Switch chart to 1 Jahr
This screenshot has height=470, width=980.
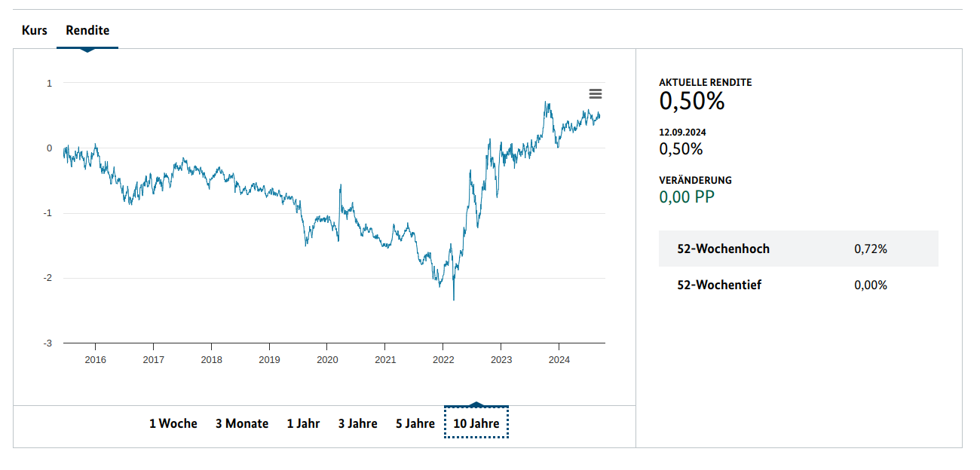click(x=303, y=423)
